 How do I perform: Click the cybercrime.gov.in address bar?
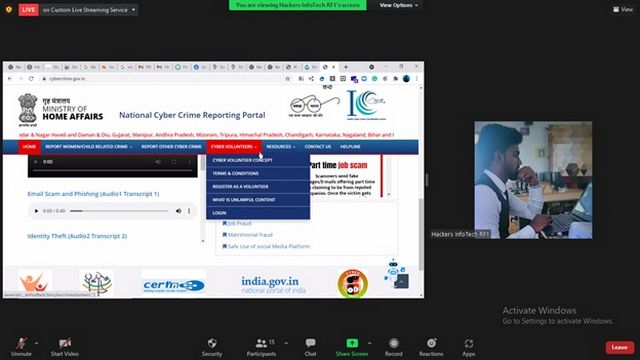click(x=162, y=78)
